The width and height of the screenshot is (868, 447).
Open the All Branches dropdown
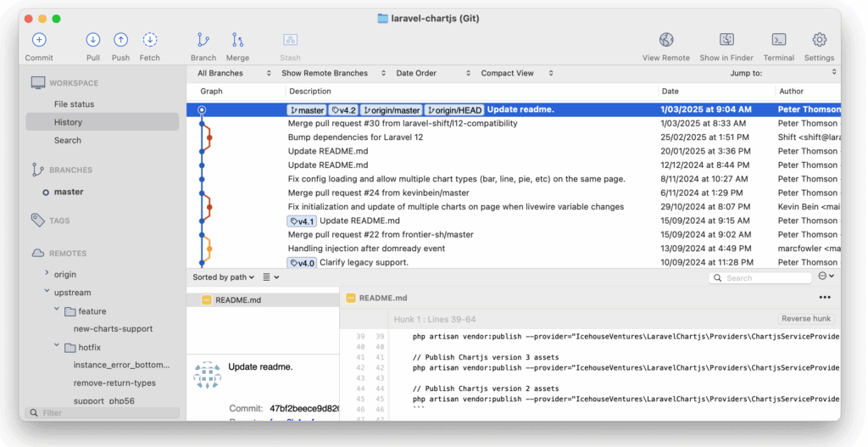234,73
